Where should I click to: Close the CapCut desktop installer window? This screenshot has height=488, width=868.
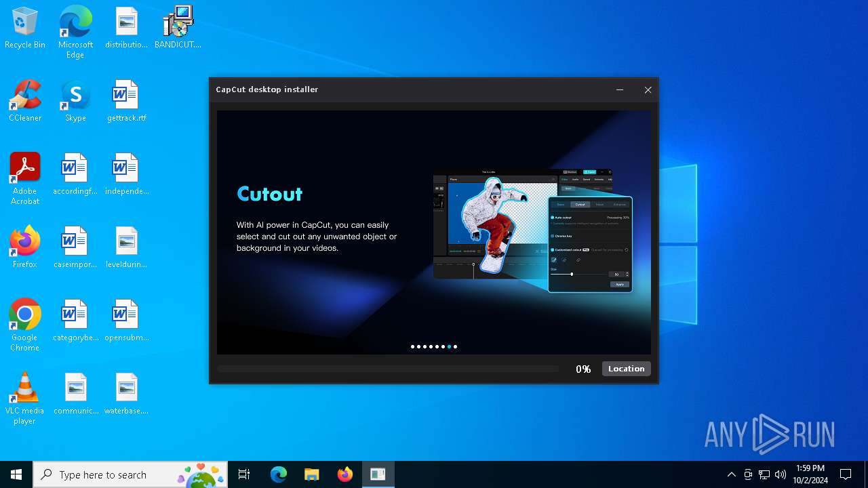pos(648,89)
